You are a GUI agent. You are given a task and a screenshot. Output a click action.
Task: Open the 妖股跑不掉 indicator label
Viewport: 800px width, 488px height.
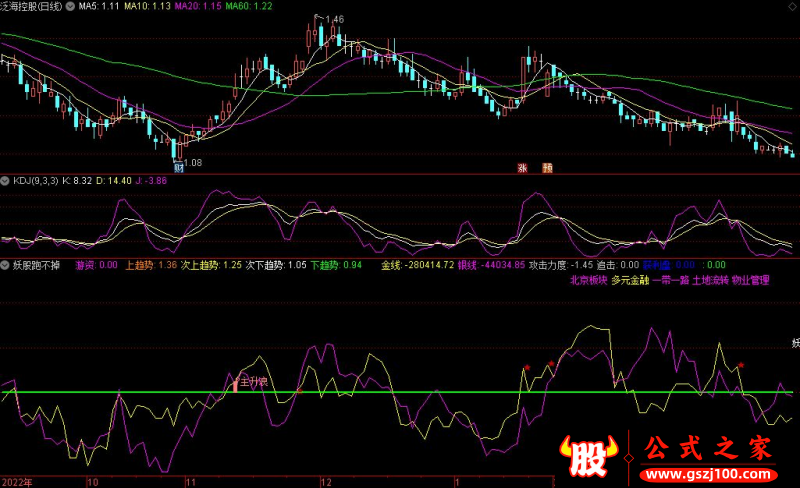point(37,266)
